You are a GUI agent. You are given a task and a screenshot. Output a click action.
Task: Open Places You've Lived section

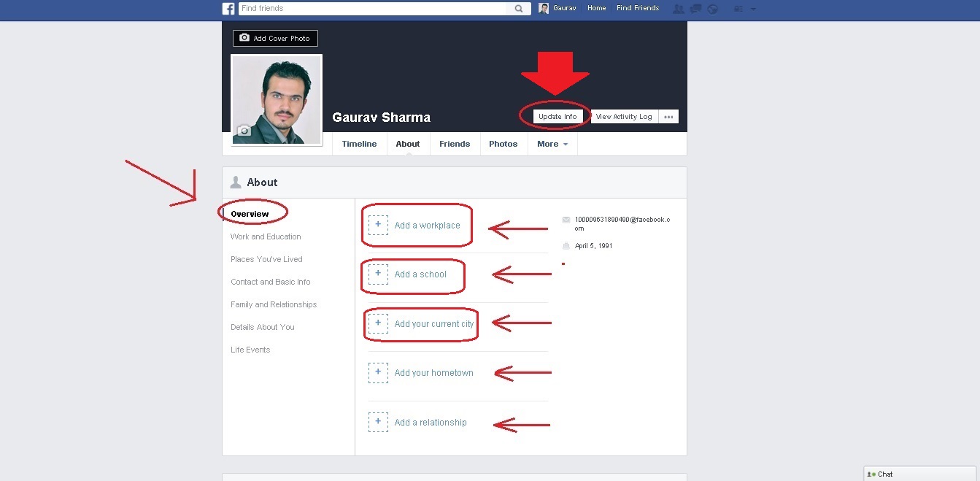(x=266, y=259)
